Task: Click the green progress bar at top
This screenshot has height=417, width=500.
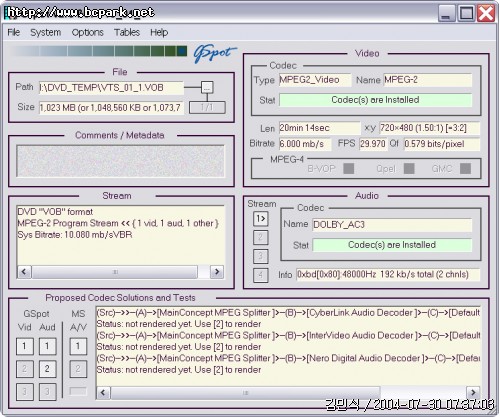Action: click(98, 51)
